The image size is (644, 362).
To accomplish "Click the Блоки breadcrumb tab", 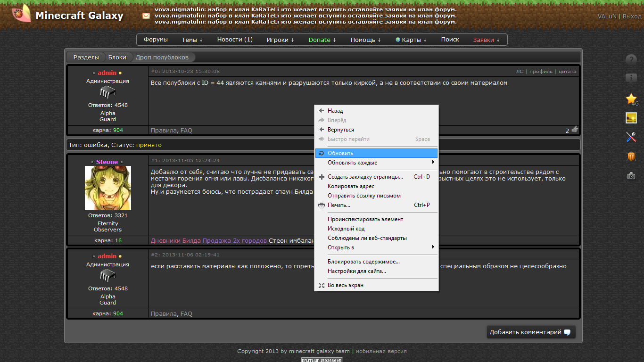I will click(117, 57).
